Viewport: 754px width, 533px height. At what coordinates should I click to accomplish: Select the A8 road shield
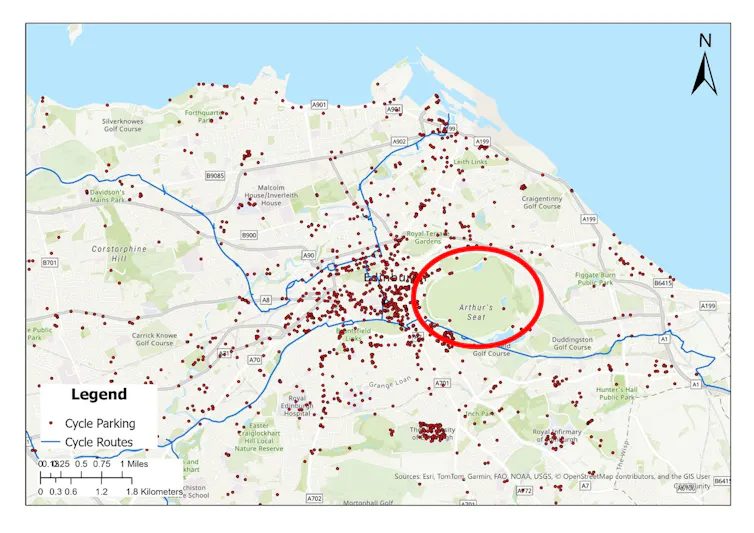265,300
